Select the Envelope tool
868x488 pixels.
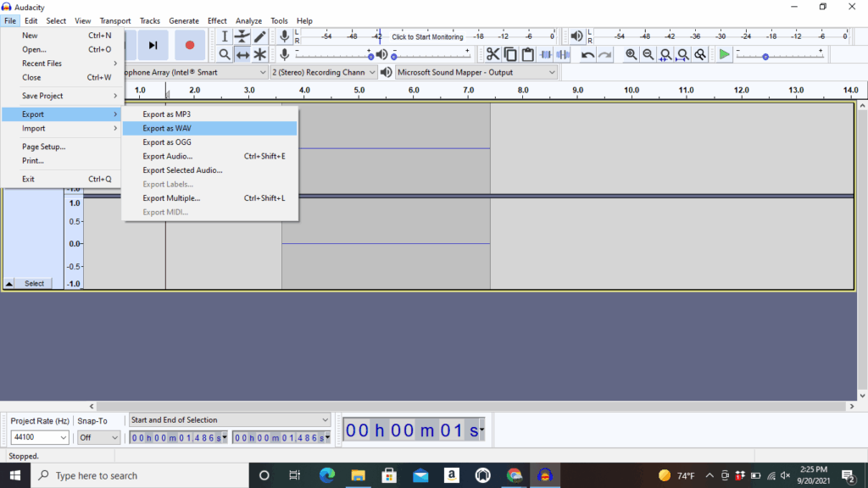point(242,36)
